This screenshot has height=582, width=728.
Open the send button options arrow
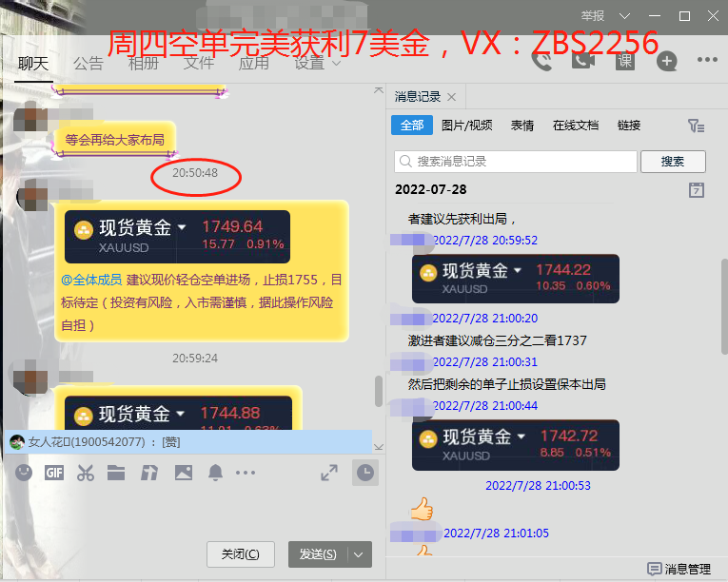tap(359, 554)
